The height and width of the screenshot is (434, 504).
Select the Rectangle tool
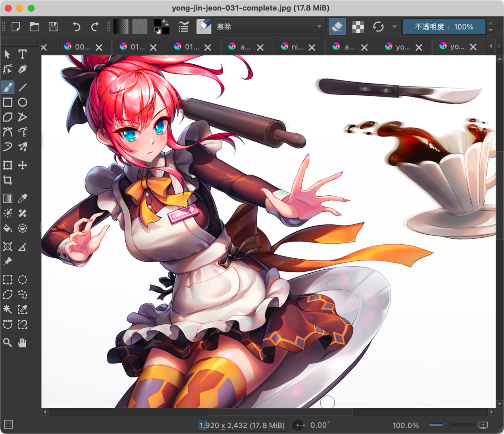pyautogui.click(x=7, y=102)
